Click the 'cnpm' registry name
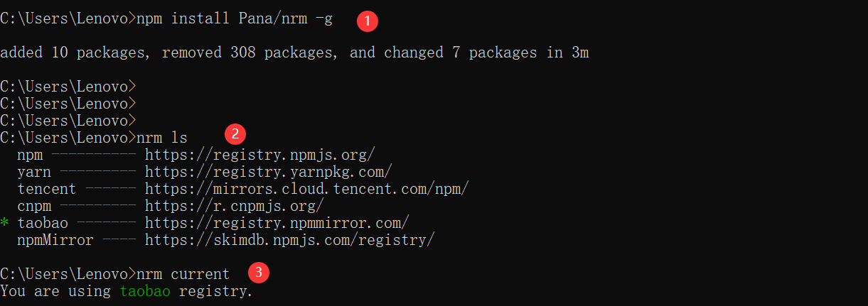Viewport: 868px width, 306px height. tap(34, 207)
